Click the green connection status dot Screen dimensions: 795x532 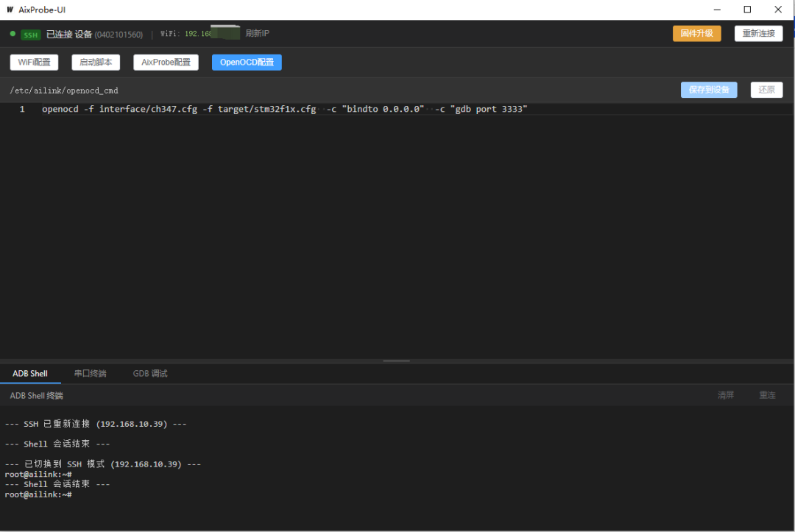[x=13, y=34]
